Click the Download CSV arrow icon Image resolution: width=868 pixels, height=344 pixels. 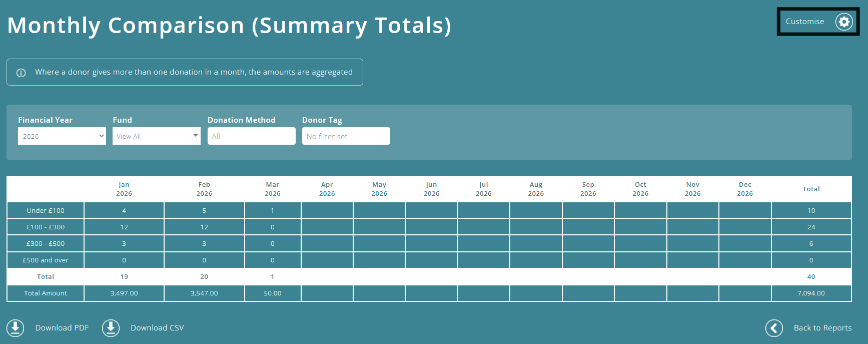[111, 328]
